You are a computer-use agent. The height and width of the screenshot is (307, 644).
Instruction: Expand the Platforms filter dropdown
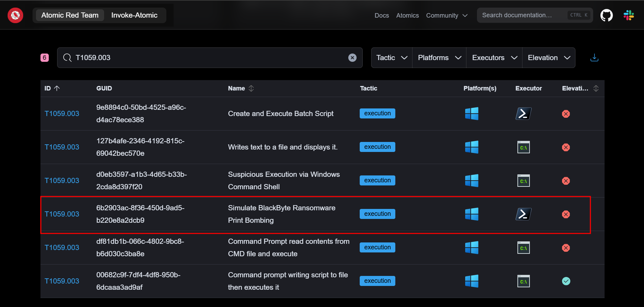439,58
